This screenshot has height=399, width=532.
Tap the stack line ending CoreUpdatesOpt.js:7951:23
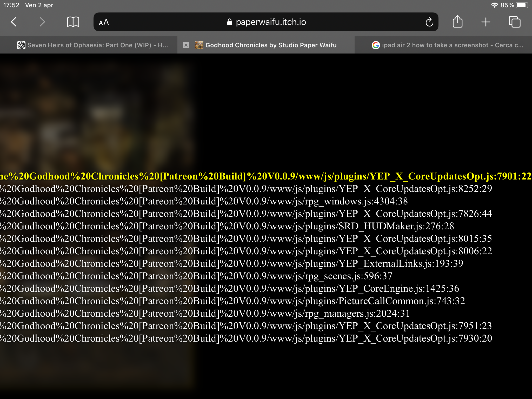tap(246, 326)
